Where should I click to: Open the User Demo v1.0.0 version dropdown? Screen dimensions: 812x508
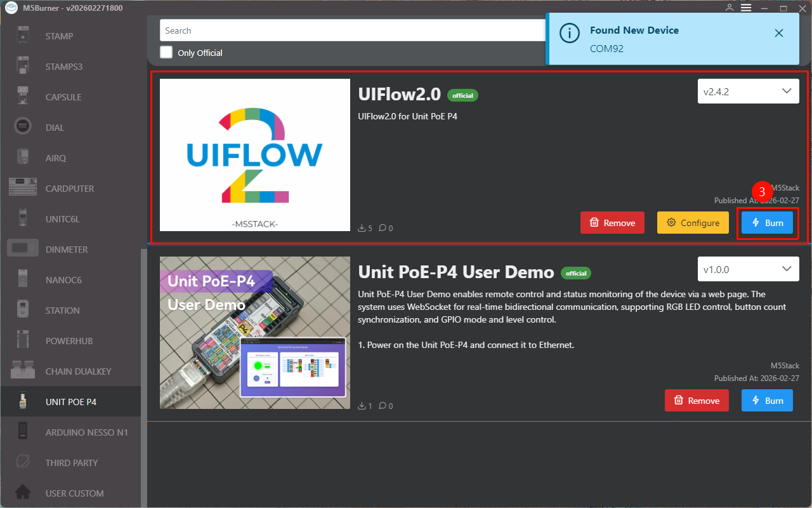pos(748,269)
